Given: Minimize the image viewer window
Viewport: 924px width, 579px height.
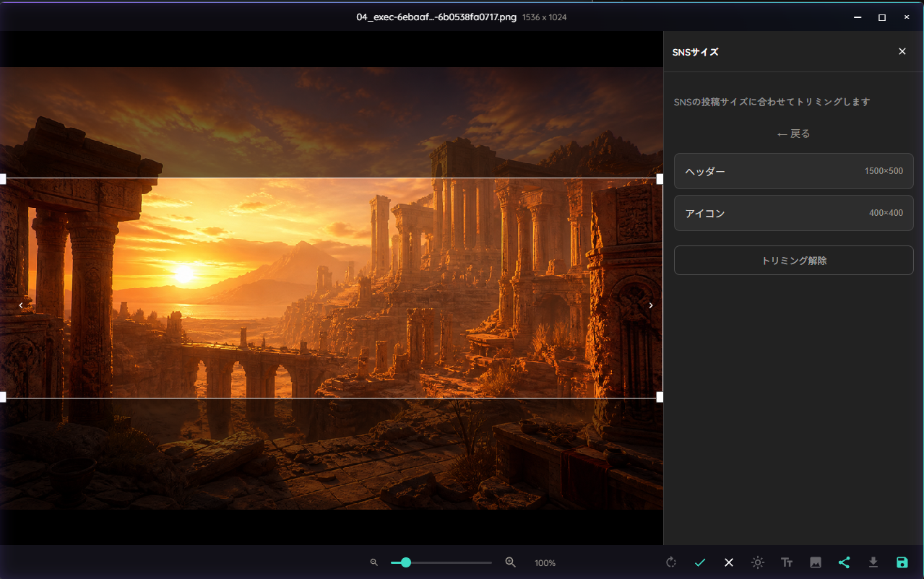Looking at the screenshot, I should pos(858,17).
